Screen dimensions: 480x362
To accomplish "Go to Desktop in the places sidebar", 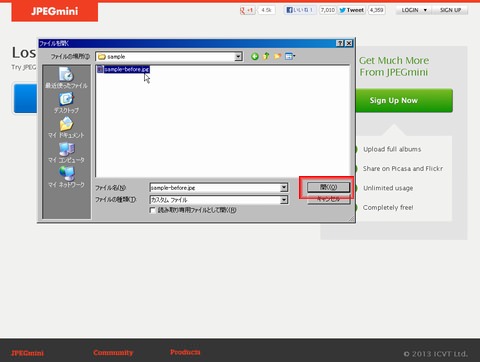I will click(66, 103).
